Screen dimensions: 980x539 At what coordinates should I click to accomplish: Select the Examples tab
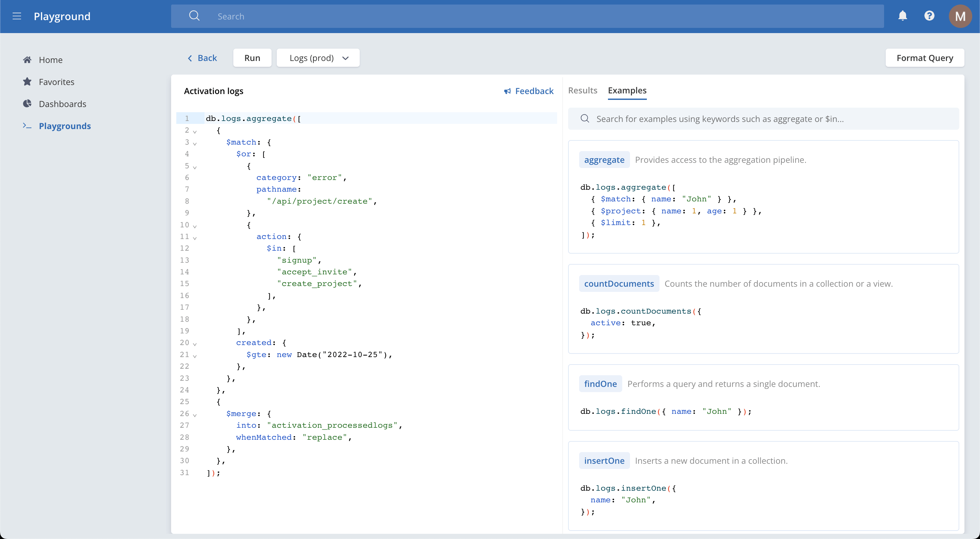coord(627,90)
